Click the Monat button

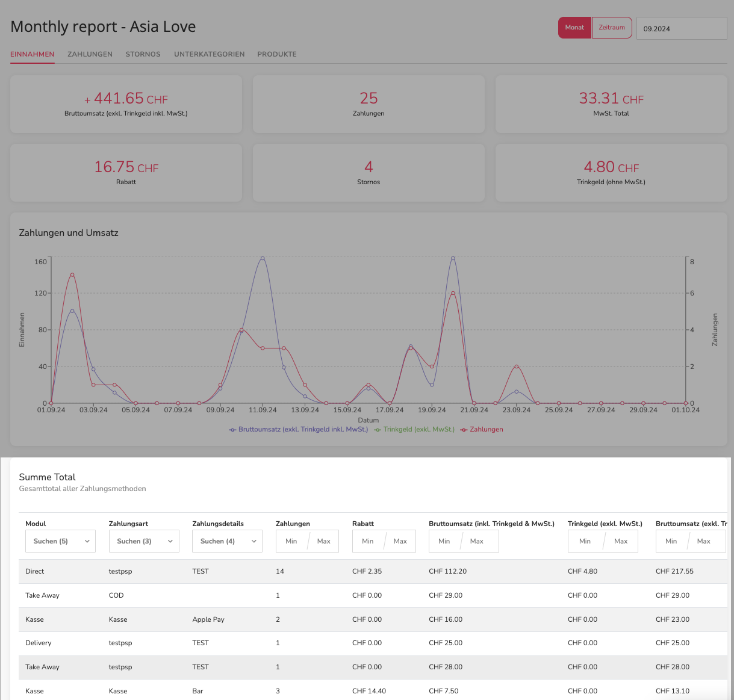click(574, 28)
